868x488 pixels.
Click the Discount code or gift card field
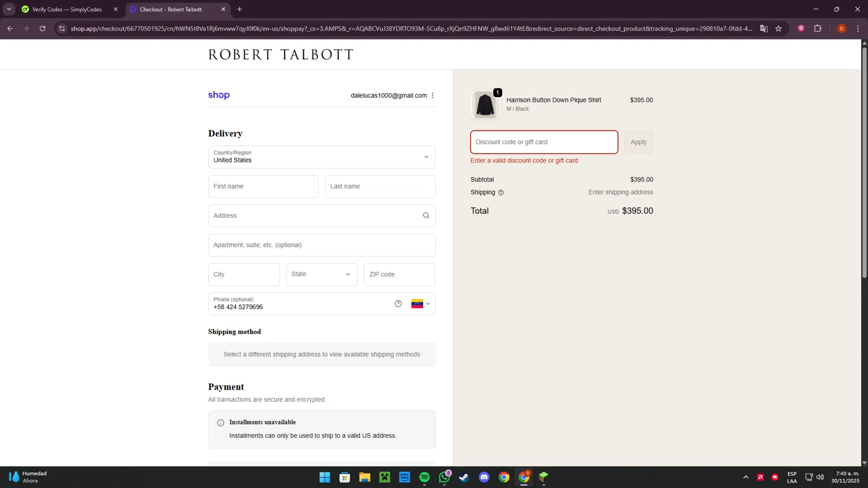coord(544,142)
